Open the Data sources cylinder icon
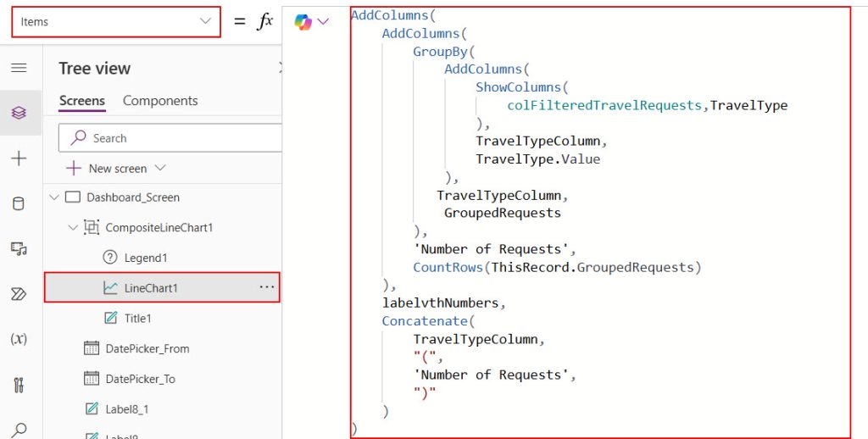868x439 pixels. pos(19,203)
